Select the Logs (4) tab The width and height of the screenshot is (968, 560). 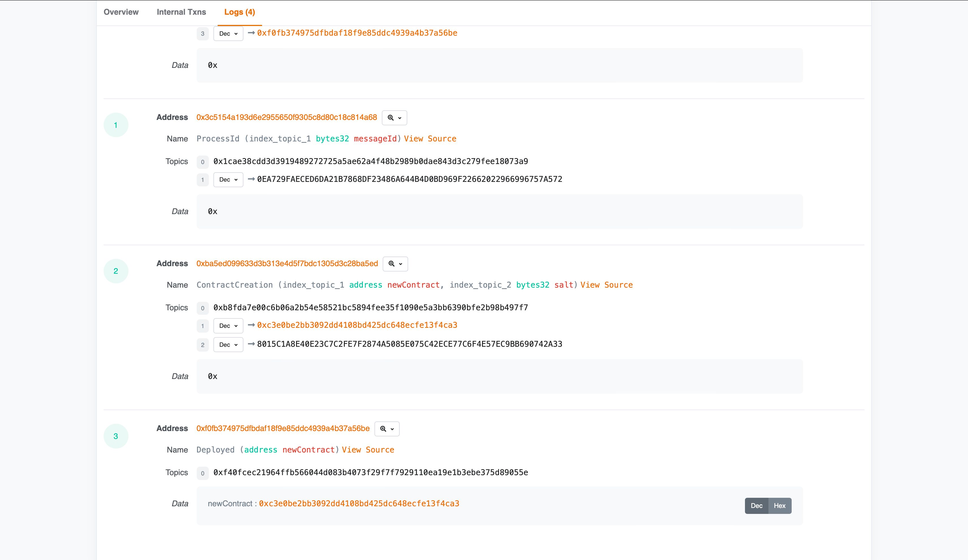point(239,12)
